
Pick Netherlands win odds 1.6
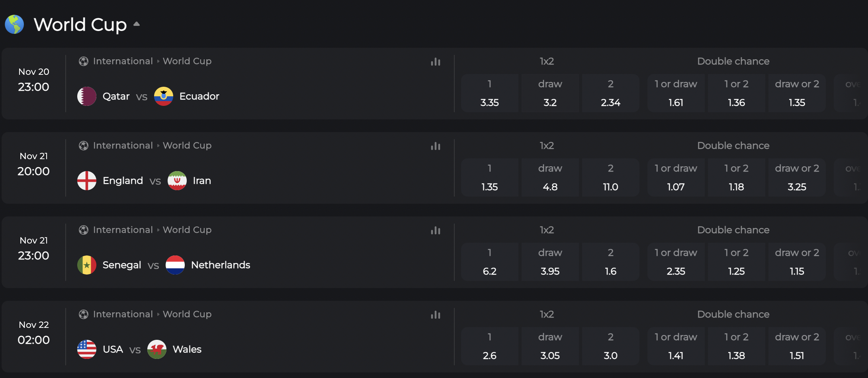(x=611, y=262)
